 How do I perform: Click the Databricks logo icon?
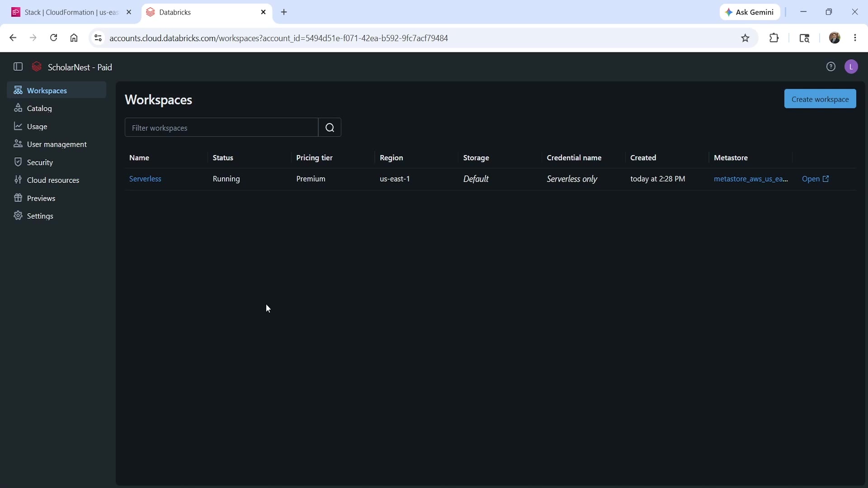coord(37,67)
